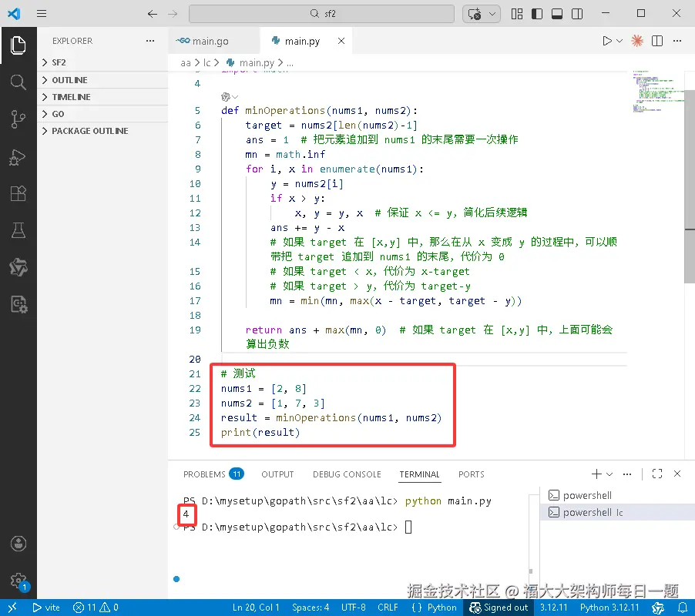
Task: Open the Search view icon
Action: click(18, 82)
